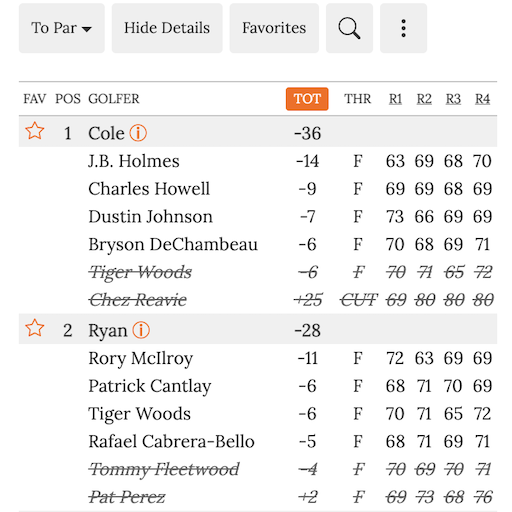
Task: Click the THR column header
Action: pos(357,99)
